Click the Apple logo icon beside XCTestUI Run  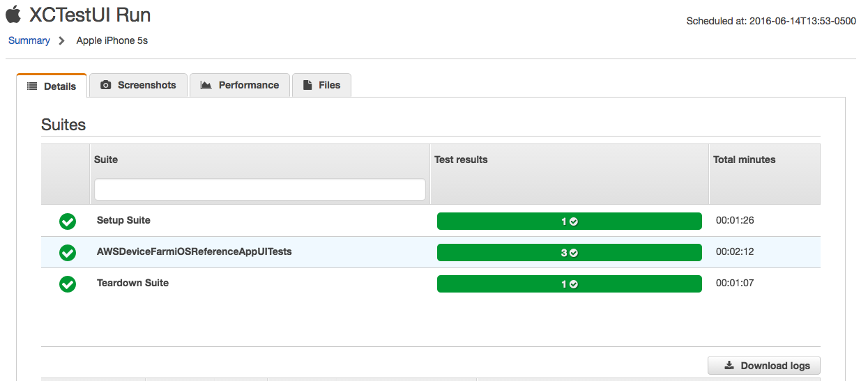[13, 14]
